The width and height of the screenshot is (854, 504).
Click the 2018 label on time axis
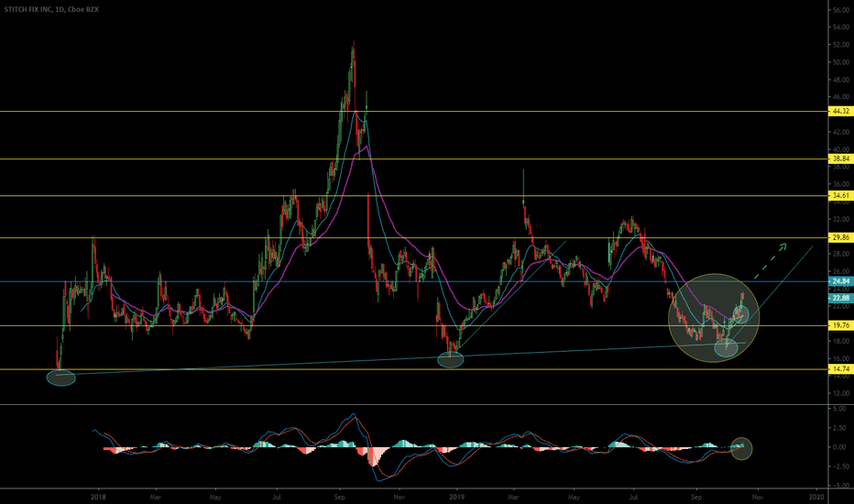(x=98, y=497)
